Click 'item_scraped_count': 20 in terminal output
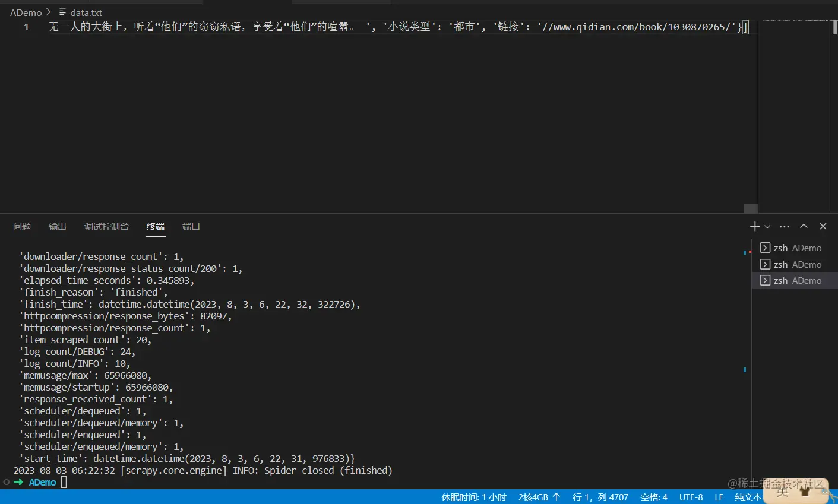Screen dimensions: 838x504 pyautogui.click(x=86, y=340)
